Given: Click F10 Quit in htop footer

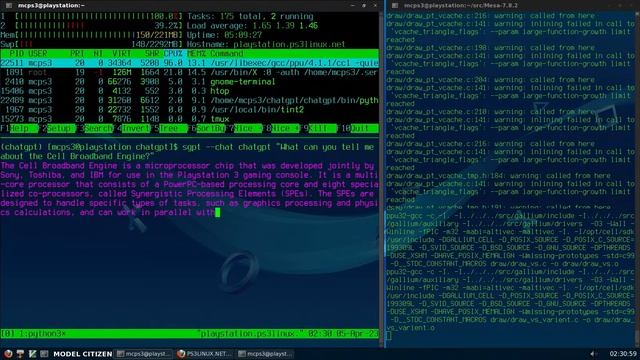Looking at the screenshot, I should tap(358, 128).
